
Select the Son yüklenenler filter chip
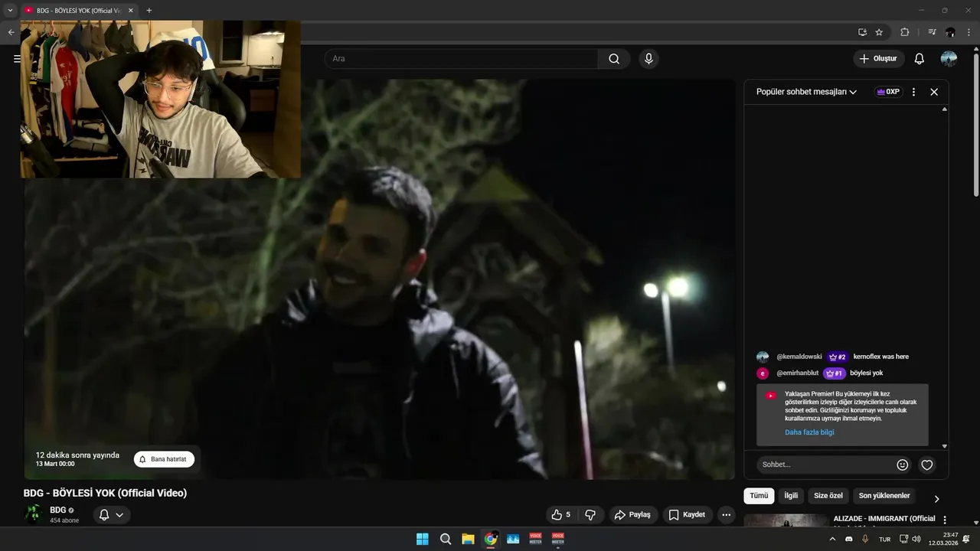pyautogui.click(x=884, y=496)
